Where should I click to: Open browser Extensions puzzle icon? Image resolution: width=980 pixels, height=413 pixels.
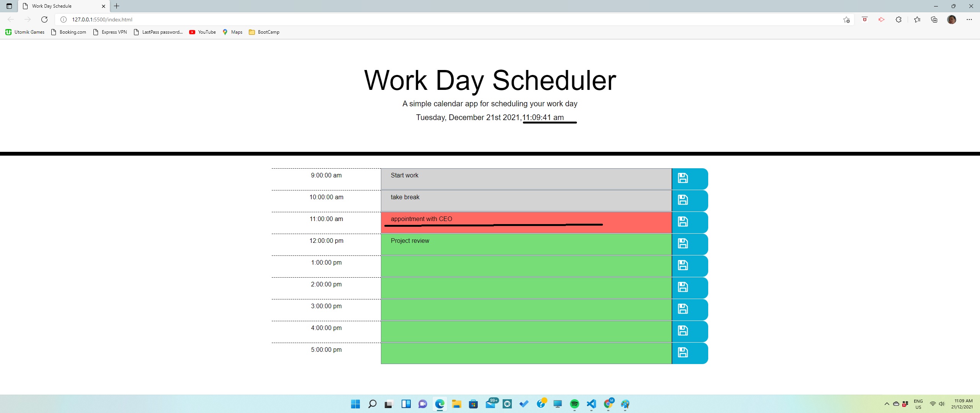coord(898,20)
